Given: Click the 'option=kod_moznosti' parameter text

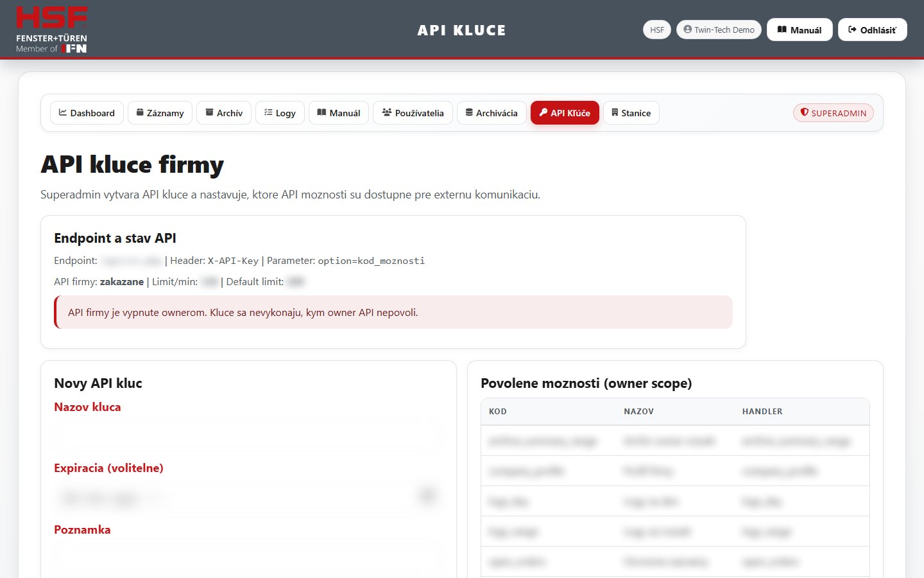Looking at the screenshot, I should [x=372, y=261].
